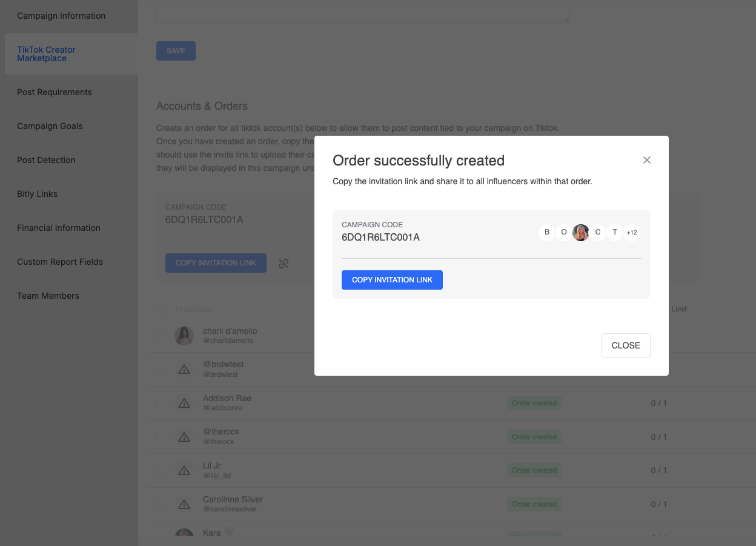Click warning icon for @therock
Screen dimensions: 756x546
click(x=184, y=436)
